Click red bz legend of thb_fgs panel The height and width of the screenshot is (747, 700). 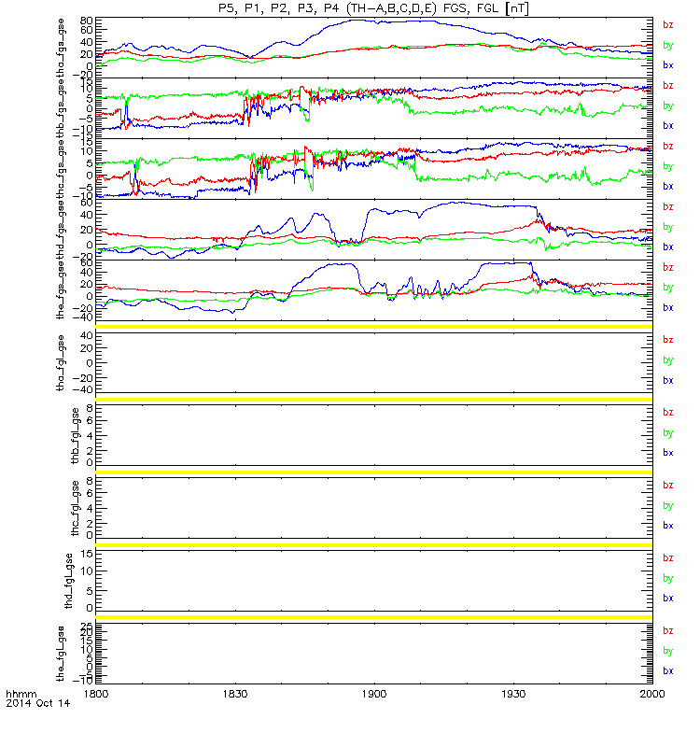668,85
